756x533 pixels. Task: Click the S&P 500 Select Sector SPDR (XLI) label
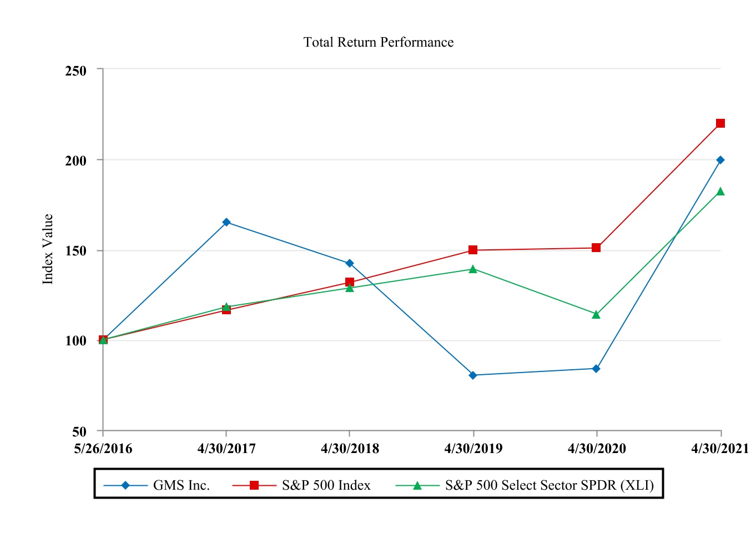pyautogui.click(x=550, y=485)
